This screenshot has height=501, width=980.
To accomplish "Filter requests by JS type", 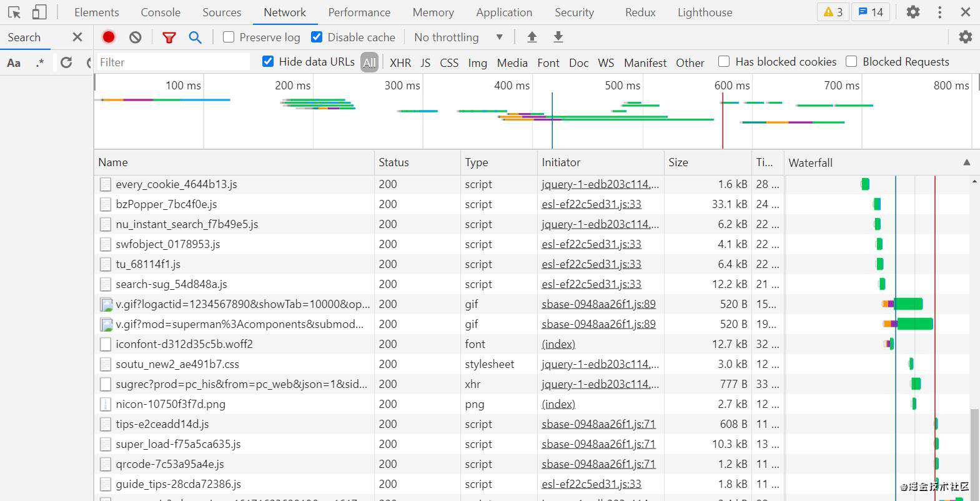I will pyautogui.click(x=425, y=62).
